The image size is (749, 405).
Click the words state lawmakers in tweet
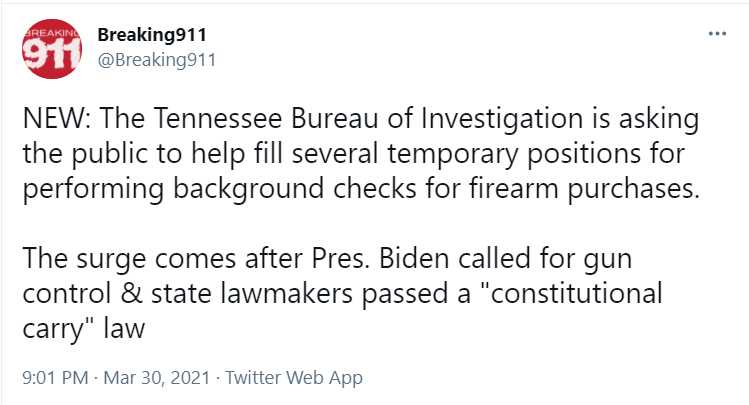pos(252,294)
